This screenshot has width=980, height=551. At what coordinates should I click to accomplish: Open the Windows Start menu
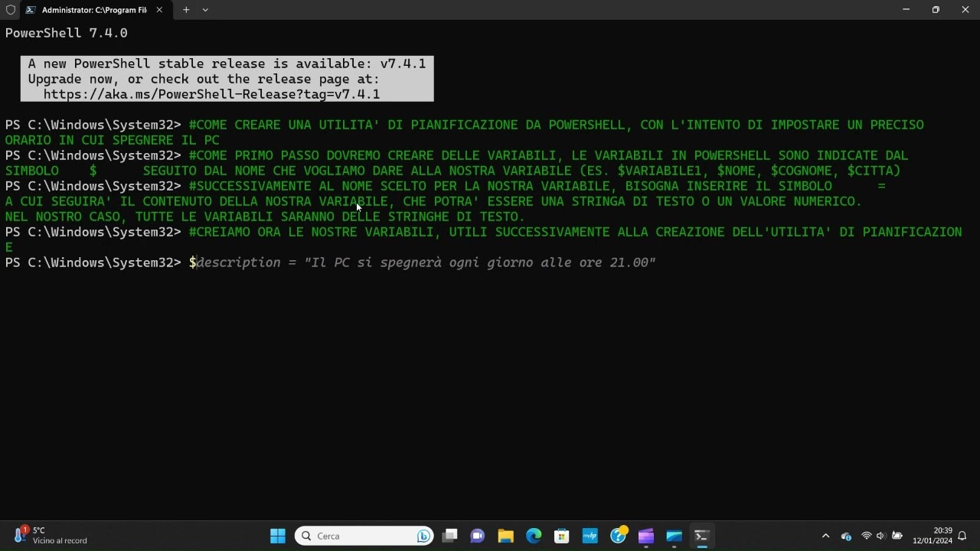tap(278, 536)
